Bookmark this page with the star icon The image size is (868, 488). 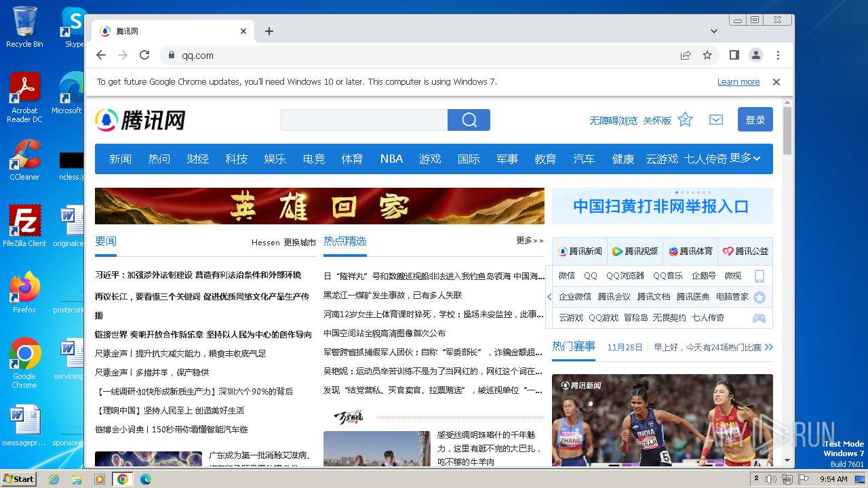707,55
